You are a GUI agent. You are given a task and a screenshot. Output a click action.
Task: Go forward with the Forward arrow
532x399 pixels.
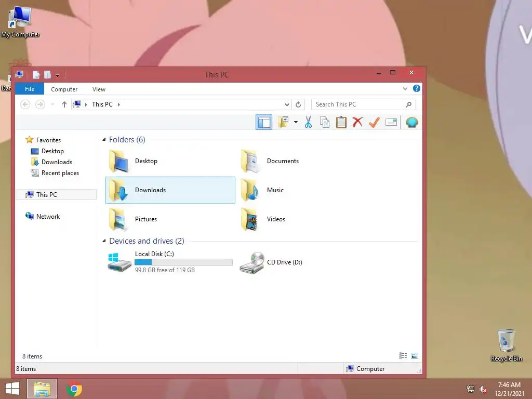point(40,104)
